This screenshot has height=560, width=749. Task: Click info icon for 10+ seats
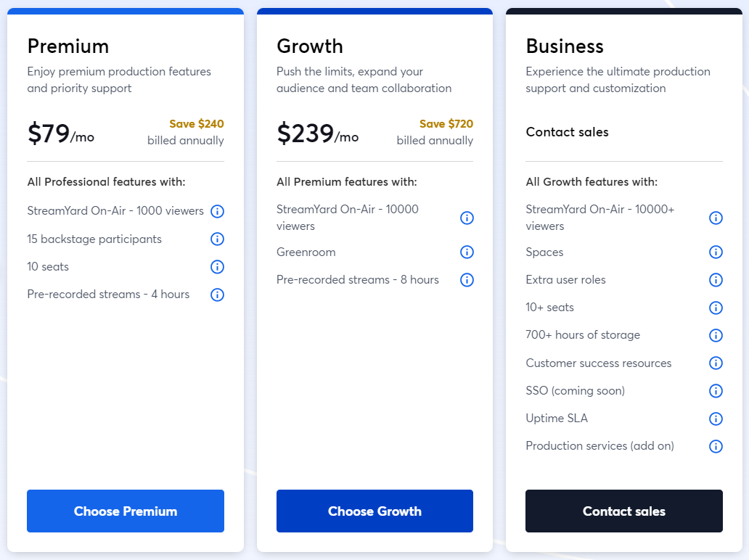(716, 308)
